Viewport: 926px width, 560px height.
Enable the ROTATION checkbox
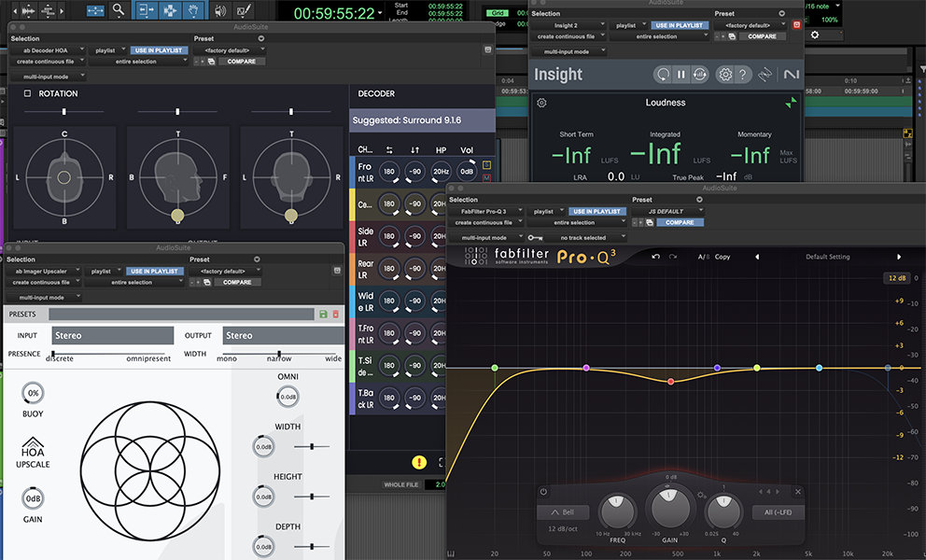click(27, 93)
